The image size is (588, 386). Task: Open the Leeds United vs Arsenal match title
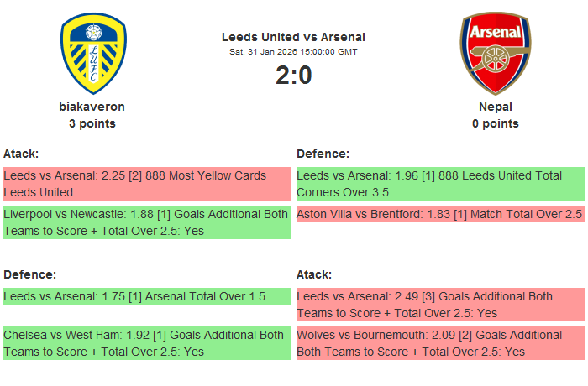pyautogui.click(x=293, y=37)
